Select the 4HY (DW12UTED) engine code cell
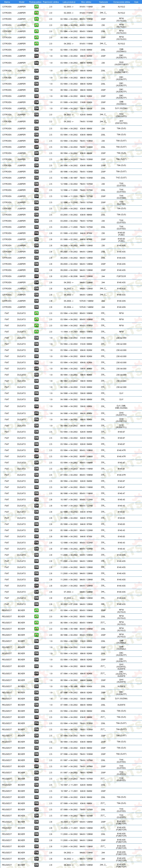142x868 pixels. 121,122
